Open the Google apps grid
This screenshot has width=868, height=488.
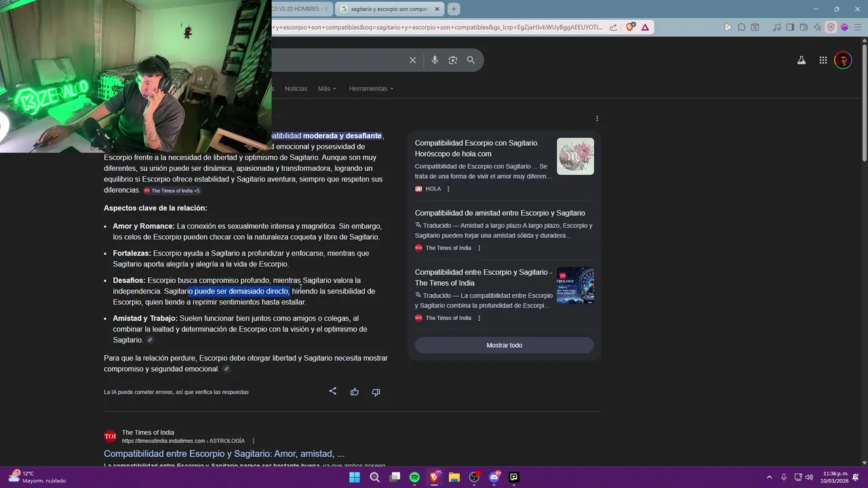tap(823, 60)
